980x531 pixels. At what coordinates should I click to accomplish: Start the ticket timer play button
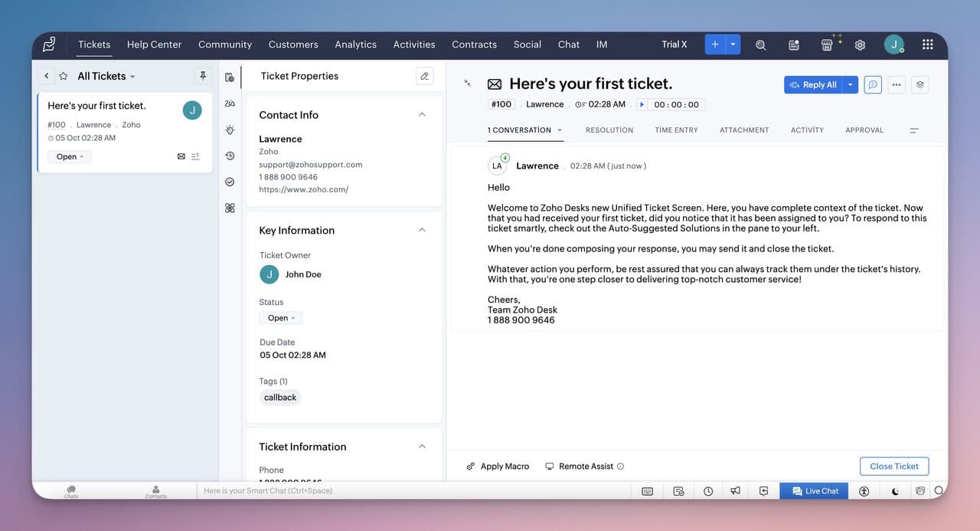[642, 104]
